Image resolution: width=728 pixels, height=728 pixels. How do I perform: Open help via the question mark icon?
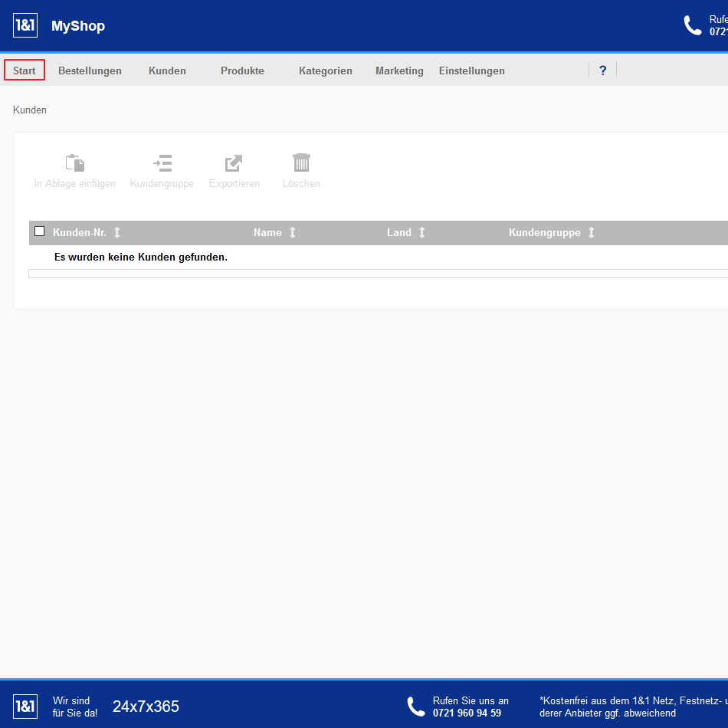pos(602,71)
